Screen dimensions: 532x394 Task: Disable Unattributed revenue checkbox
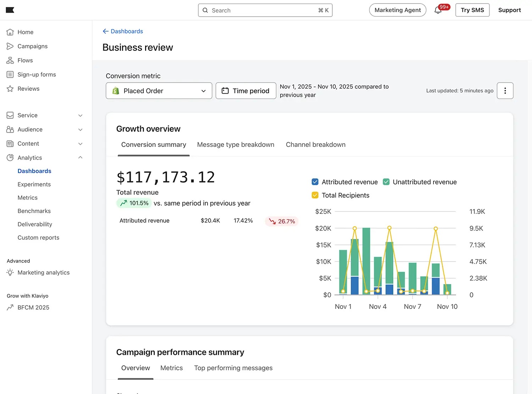point(386,182)
